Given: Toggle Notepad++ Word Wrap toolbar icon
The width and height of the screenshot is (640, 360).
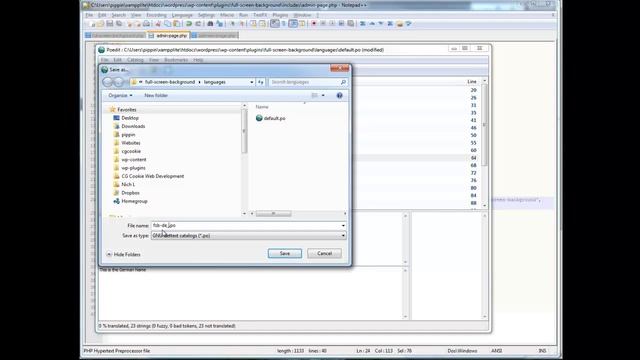Looking at the screenshot, I should [275, 24].
